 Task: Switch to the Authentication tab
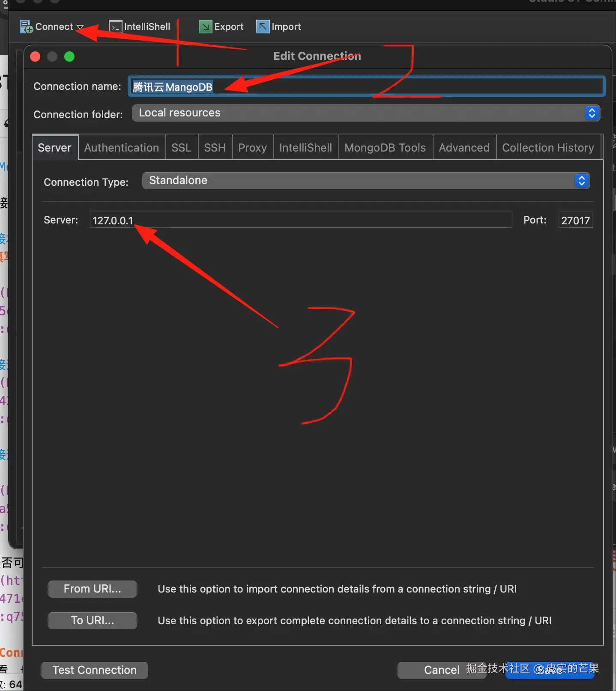coord(122,148)
